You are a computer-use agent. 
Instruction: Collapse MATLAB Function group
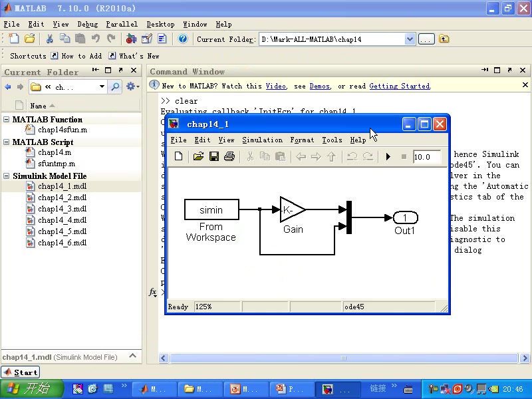tap(7, 120)
